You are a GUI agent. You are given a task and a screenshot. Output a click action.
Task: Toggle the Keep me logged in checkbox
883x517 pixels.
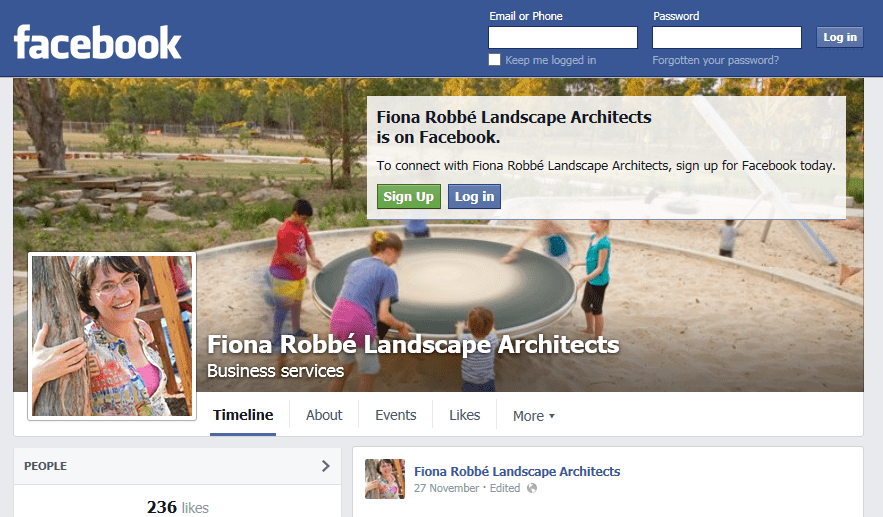click(494, 60)
